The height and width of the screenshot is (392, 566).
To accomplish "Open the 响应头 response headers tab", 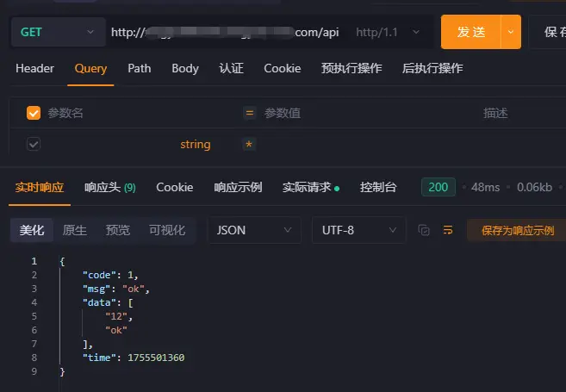I will tap(109, 187).
